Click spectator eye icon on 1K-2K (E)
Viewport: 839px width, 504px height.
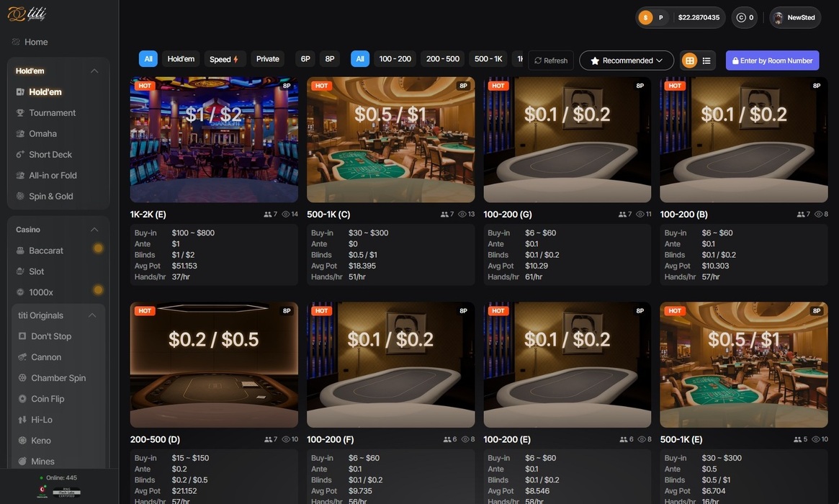pos(286,214)
